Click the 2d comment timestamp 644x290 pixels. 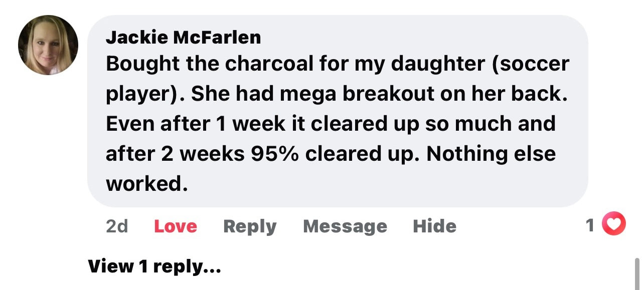pos(117,226)
